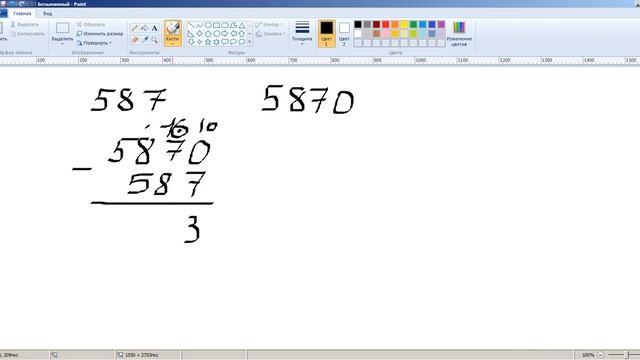The height and width of the screenshot is (360, 640).
Task: Choose the Right triangle shape
Action: click(191, 33)
